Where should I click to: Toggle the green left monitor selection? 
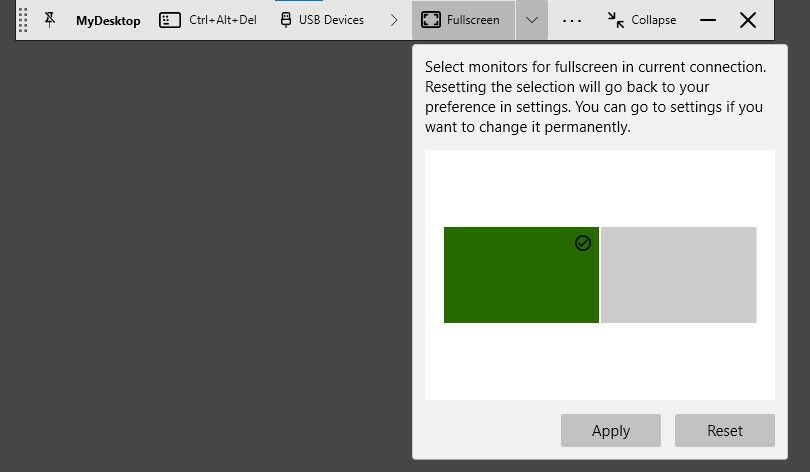click(x=520, y=275)
